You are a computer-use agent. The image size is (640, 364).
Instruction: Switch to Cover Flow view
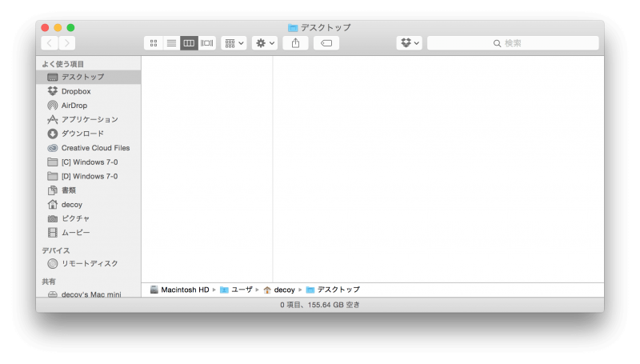coord(207,43)
